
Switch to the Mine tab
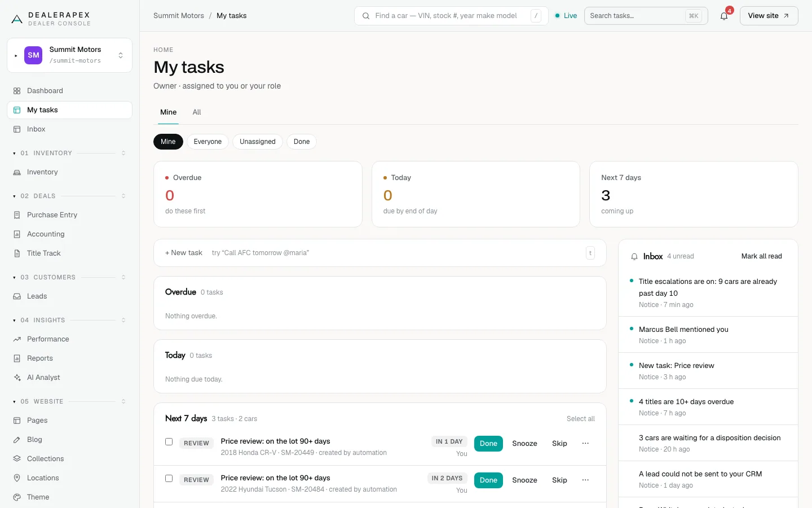pos(168,112)
